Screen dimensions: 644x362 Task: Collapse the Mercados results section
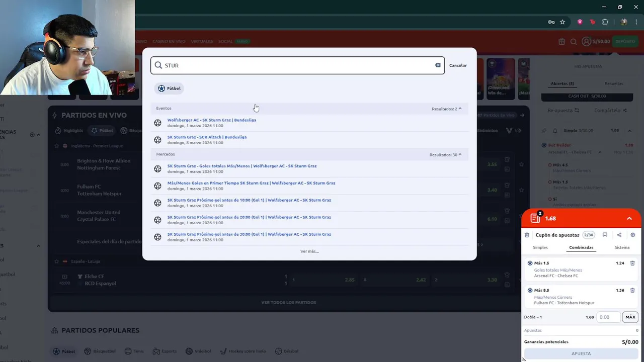tap(460, 154)
